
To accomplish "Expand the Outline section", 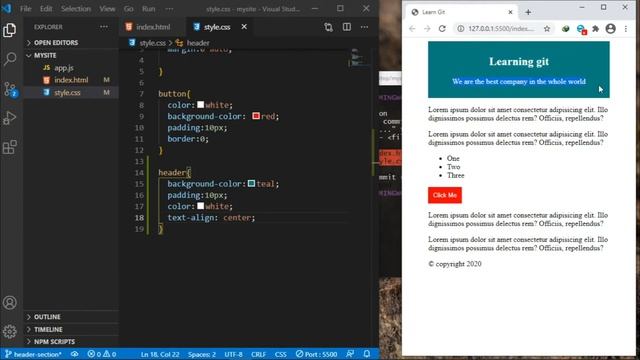I will 71,317.
